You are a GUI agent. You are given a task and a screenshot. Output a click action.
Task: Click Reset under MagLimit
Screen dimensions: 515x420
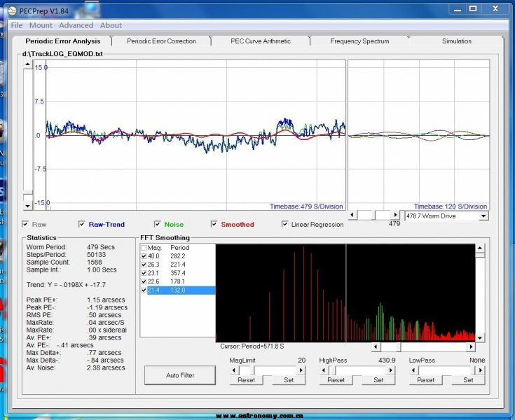[x=246, y=380]
